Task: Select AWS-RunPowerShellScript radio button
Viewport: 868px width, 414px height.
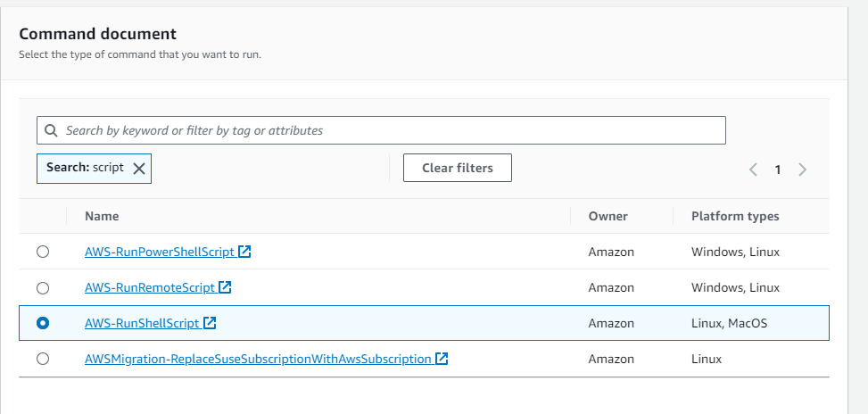Action: pos(43,252)
